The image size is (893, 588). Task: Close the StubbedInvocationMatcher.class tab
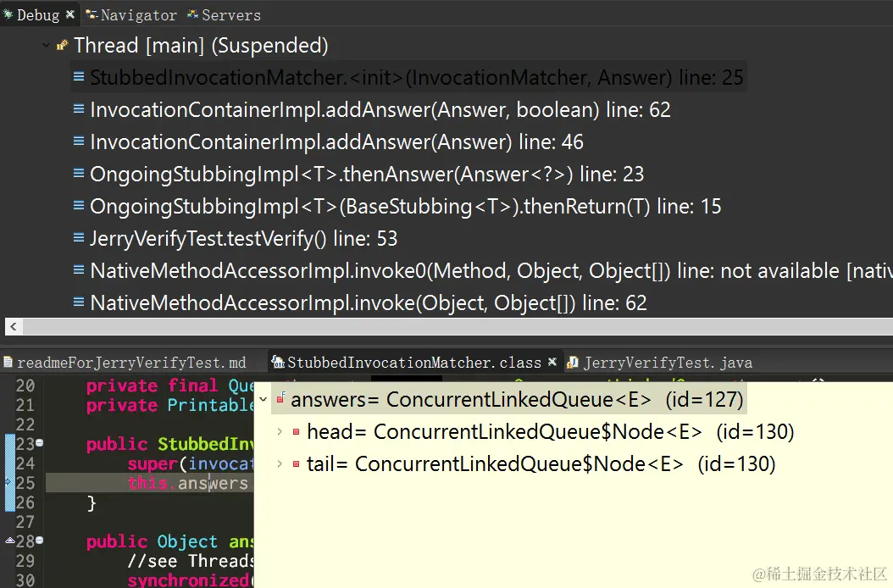click(552, 362)
